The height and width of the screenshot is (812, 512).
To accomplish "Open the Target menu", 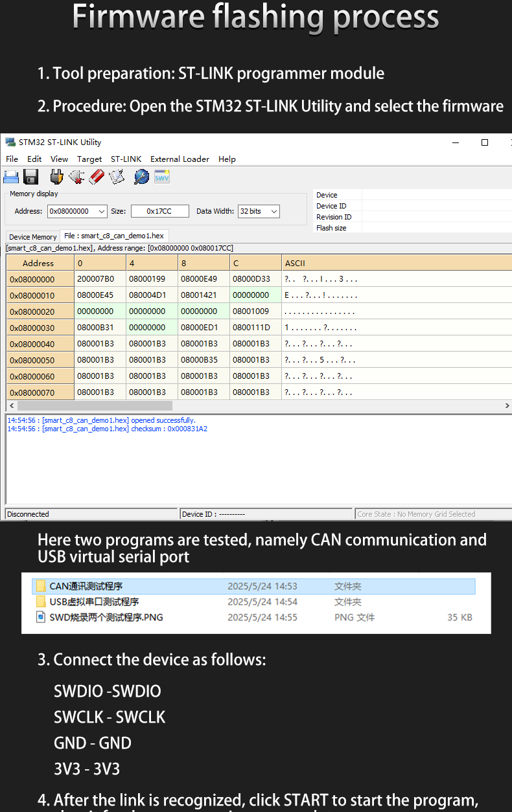I will click(x=89, y=159).
